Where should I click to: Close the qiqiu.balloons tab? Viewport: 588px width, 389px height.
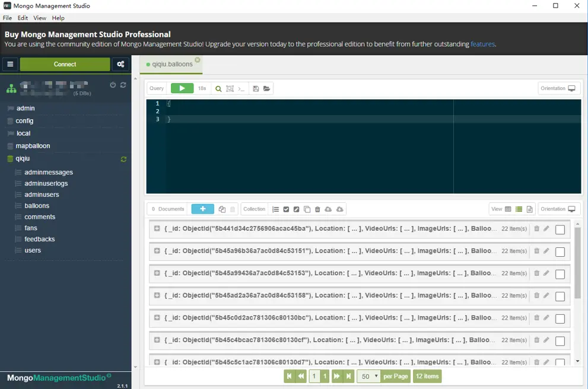coord(197,60)
